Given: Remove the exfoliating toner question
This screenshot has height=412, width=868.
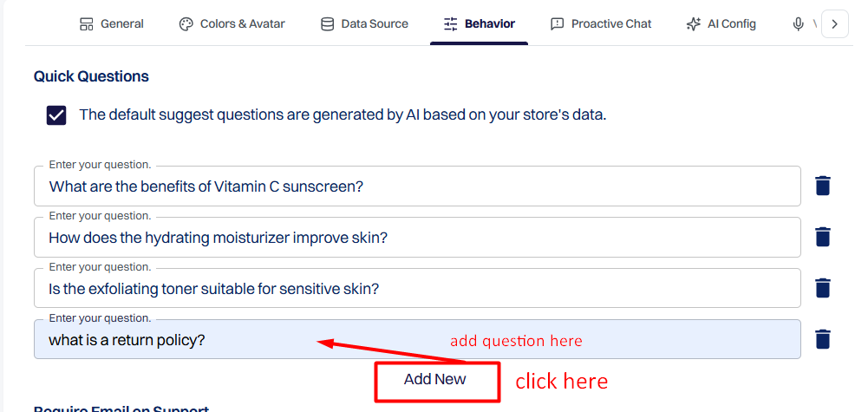Looking at the screenshot, I should coord(823,288).
